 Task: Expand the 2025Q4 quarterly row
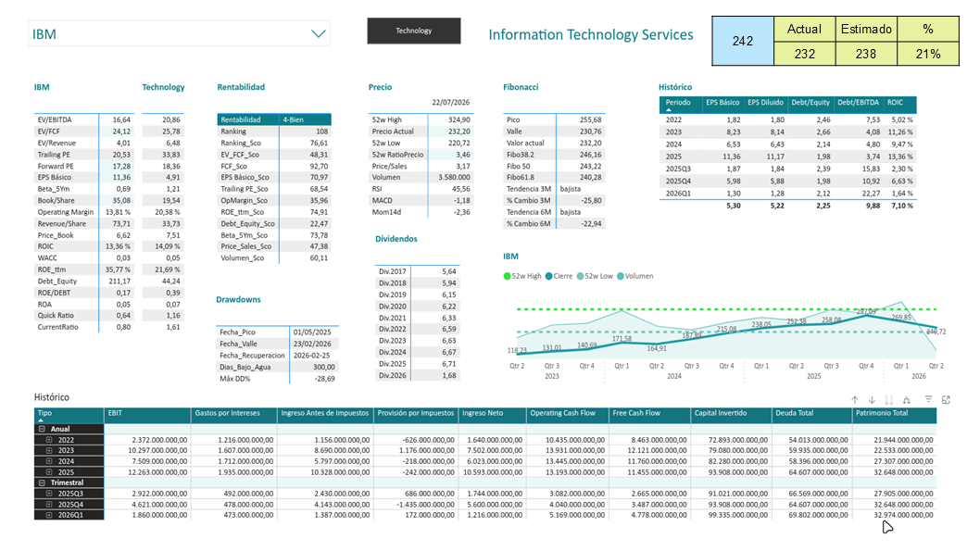pos(49,504)
